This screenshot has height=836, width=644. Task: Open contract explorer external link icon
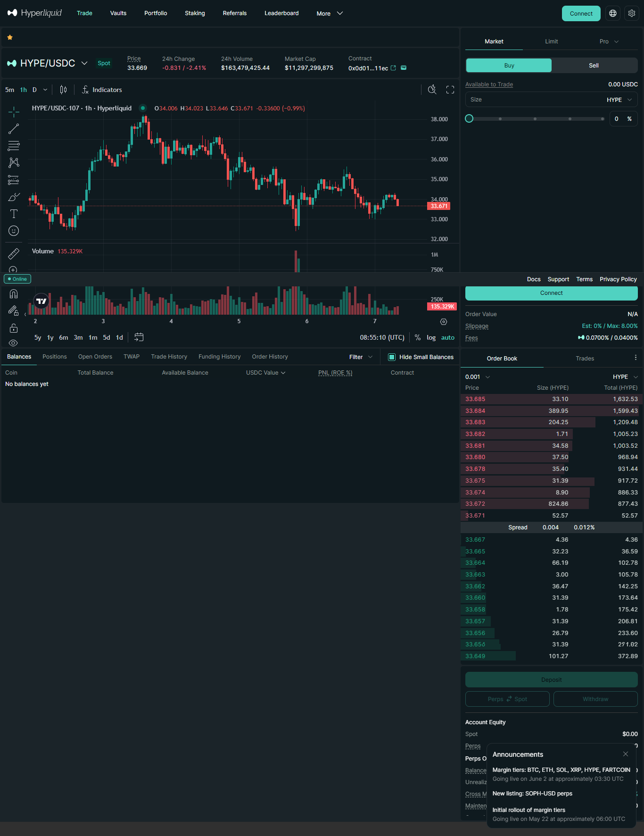393,68
